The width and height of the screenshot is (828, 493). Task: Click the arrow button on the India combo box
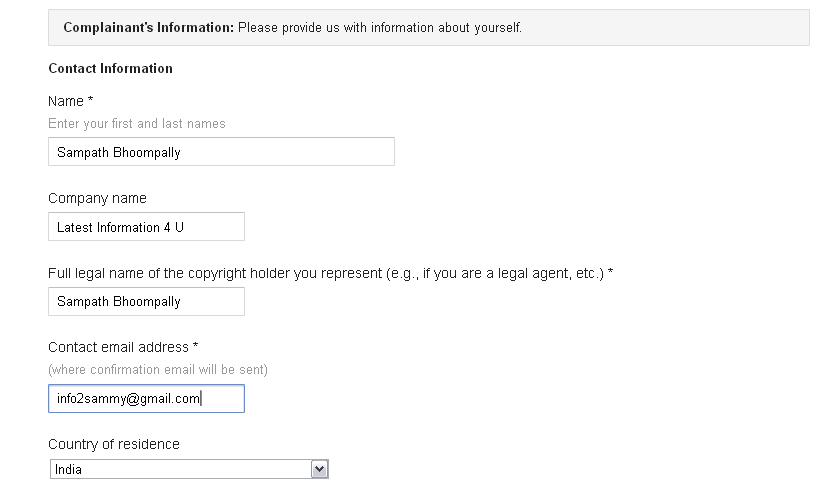319,469
